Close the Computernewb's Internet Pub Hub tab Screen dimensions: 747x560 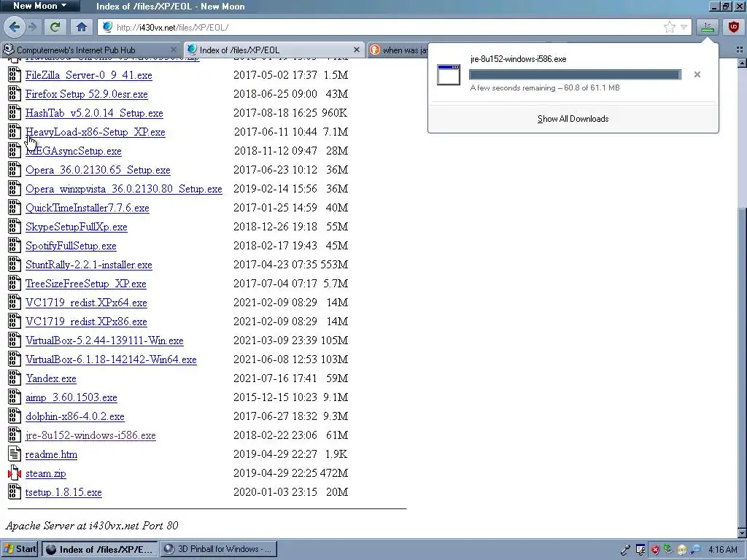click(174, 50)
